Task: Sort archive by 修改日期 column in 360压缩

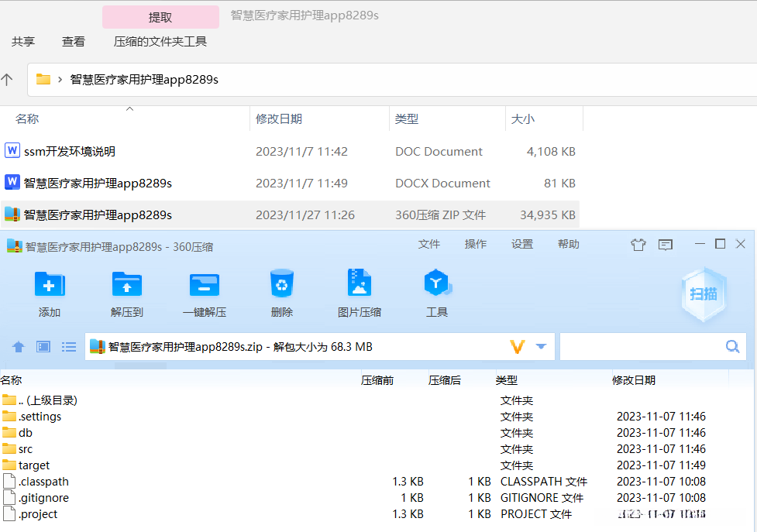Action: (633, 380)
